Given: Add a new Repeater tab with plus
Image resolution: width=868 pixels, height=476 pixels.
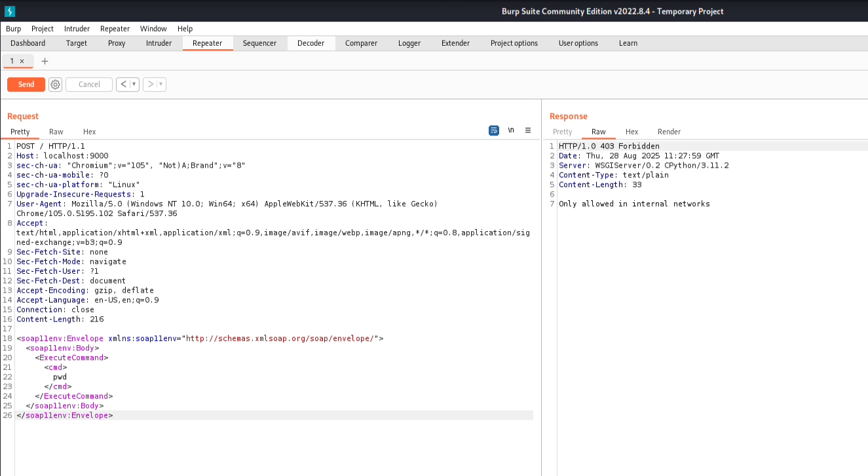Looking at the screenshot, I should pos(45,61).
